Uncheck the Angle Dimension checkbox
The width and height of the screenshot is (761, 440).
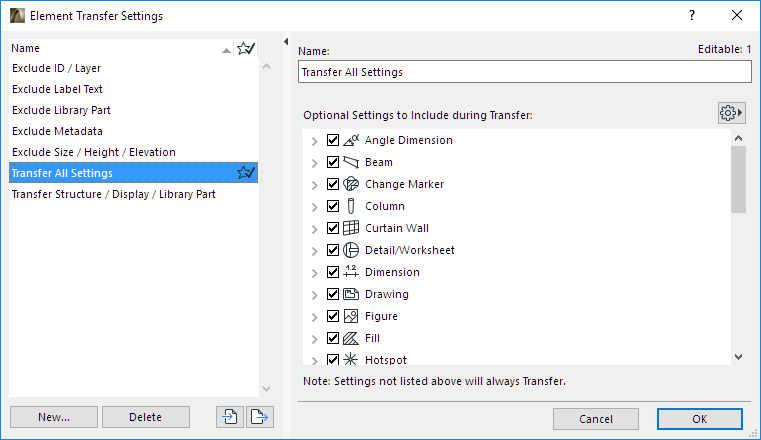click(333, 141)
